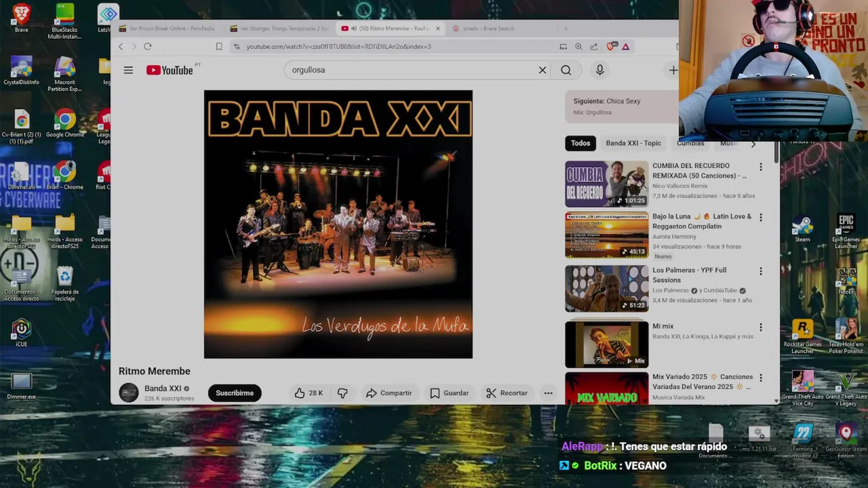The image size is (868, 488).
Task: Open the Google Chrome desktop shortcut
Action: [64, 125]
